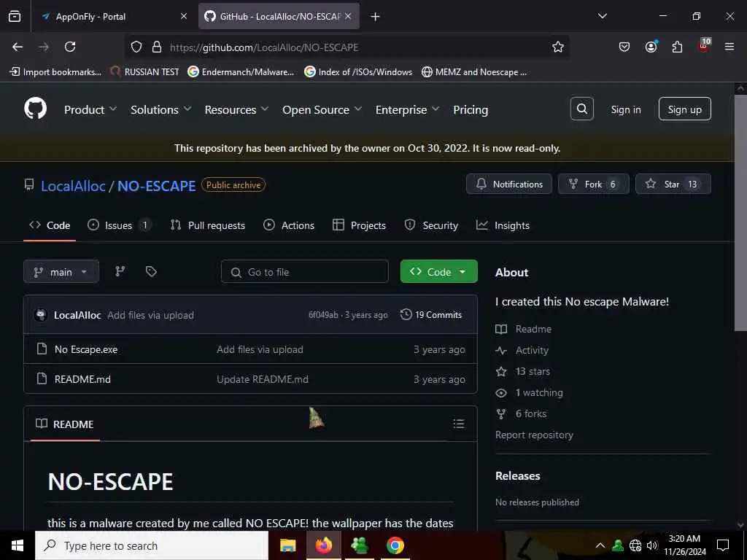Click the Report repository link
Viewport: 747px width, 560px height.
click(x=534, y=435)
